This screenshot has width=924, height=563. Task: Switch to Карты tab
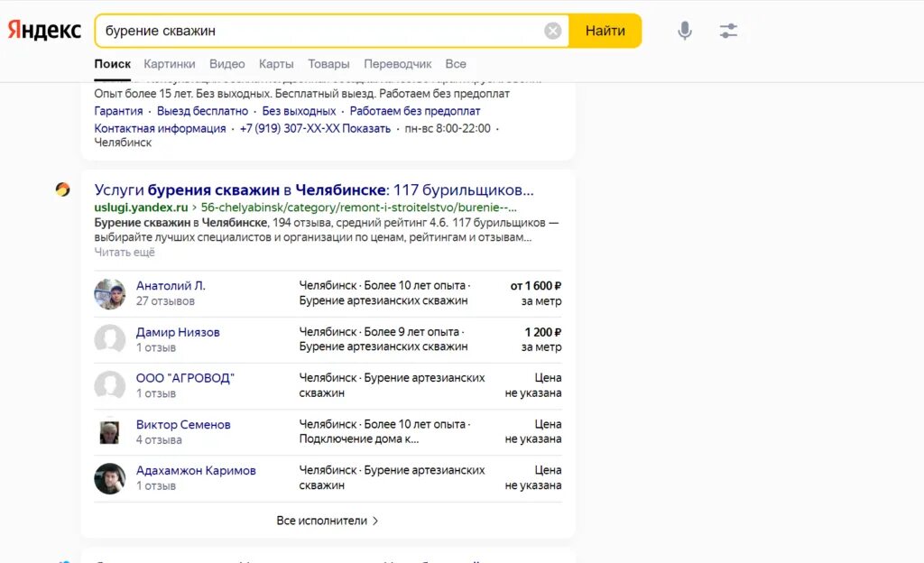click(276, 64)
